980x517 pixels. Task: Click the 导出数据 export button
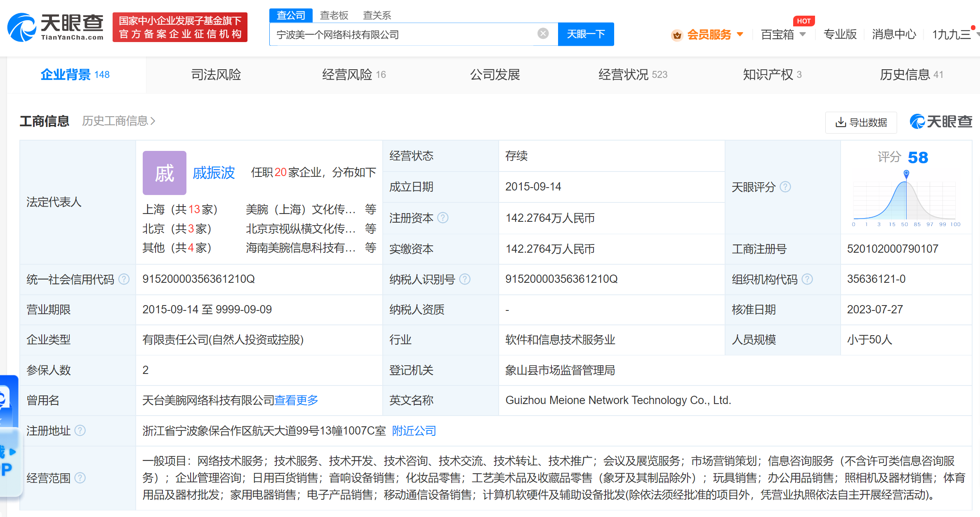click(x=861, y=122)
